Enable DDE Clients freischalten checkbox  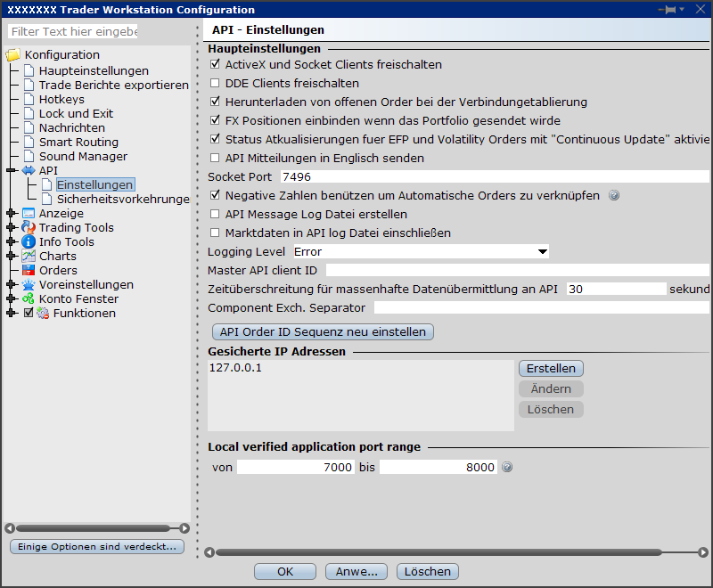[215, 84]
